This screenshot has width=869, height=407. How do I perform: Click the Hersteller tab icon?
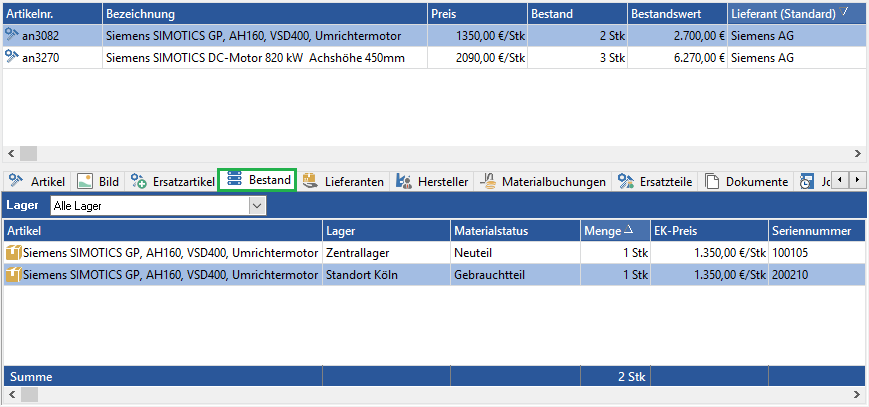click(x=404, y=181)
